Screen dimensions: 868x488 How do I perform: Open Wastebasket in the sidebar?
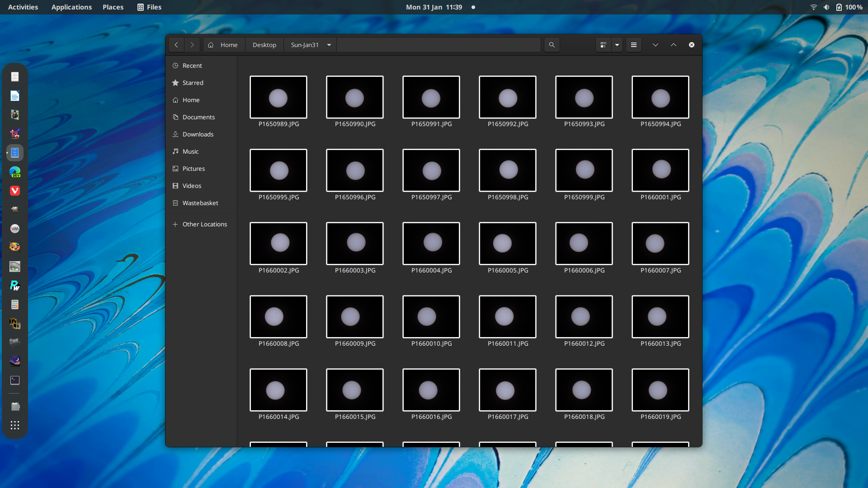pyautogui.click(x=200, y=203)
